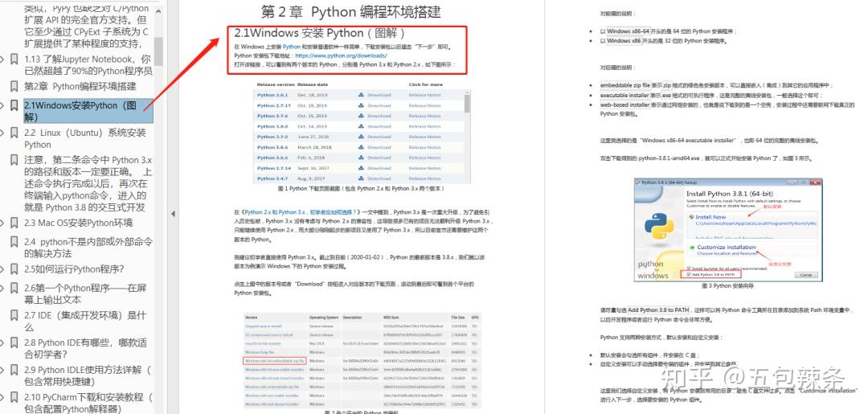Click 2.1Windows 安装 Python（图解）document heading
Viewport: 868px width, 414px height.
tap(321, 33)
